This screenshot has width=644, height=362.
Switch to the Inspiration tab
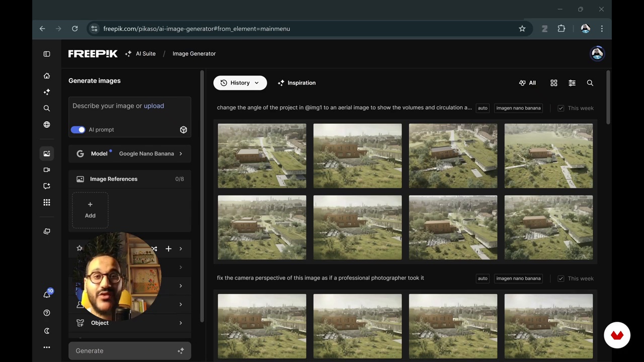(296, 83)
